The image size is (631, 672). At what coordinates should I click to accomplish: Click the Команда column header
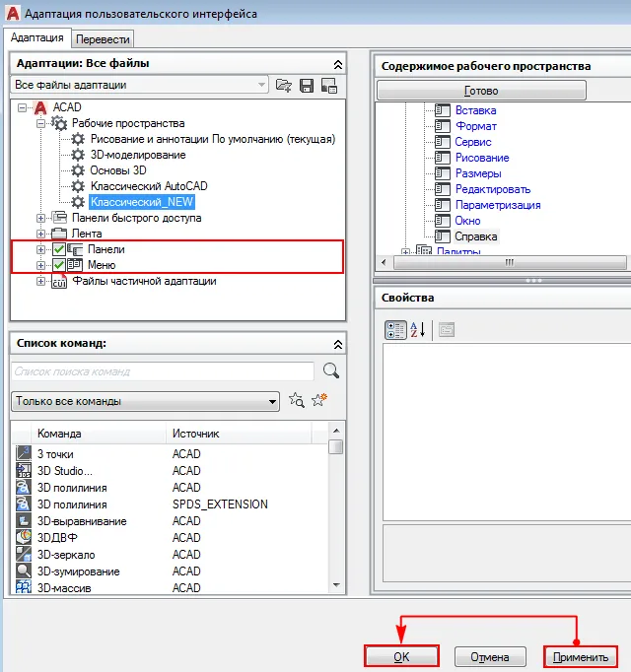click(99, 434)
